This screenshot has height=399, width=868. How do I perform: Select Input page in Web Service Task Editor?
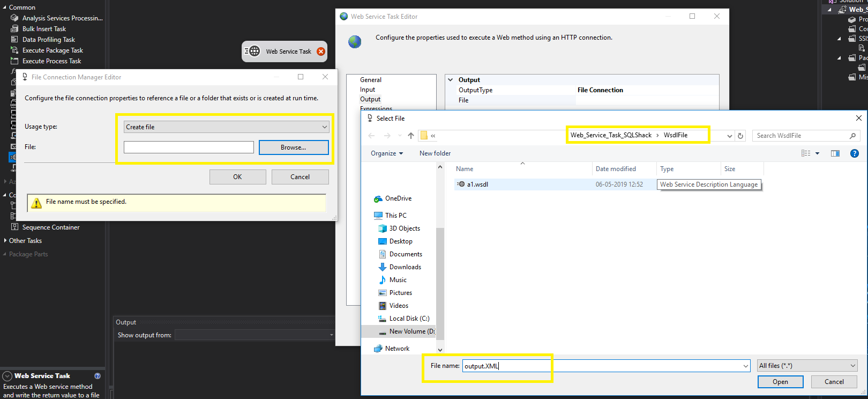click(x=368, y=90)
